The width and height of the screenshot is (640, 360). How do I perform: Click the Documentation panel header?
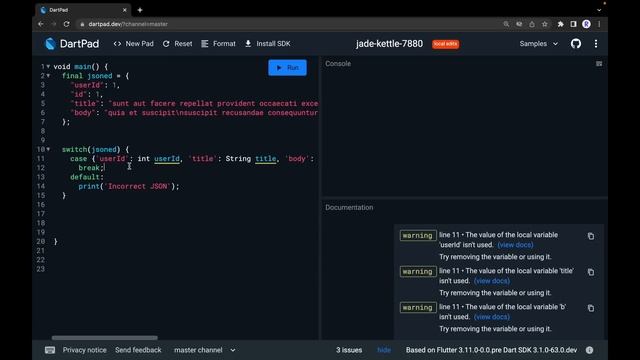coord(349,207)
